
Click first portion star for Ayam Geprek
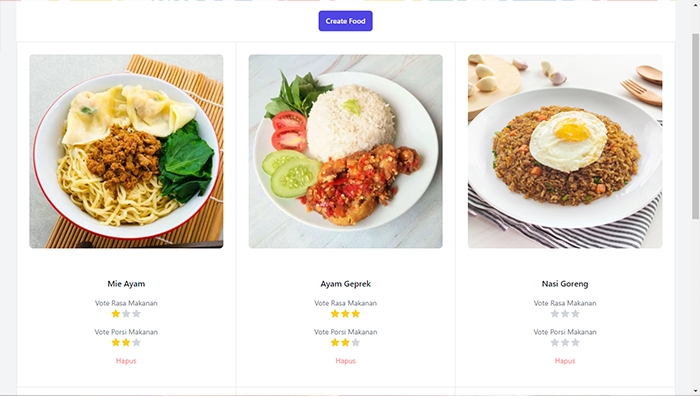(335, 342)
